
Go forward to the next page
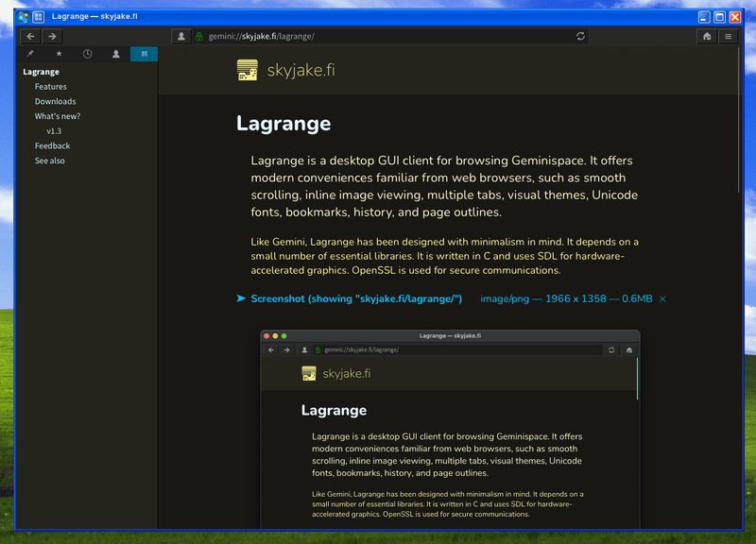52,36
